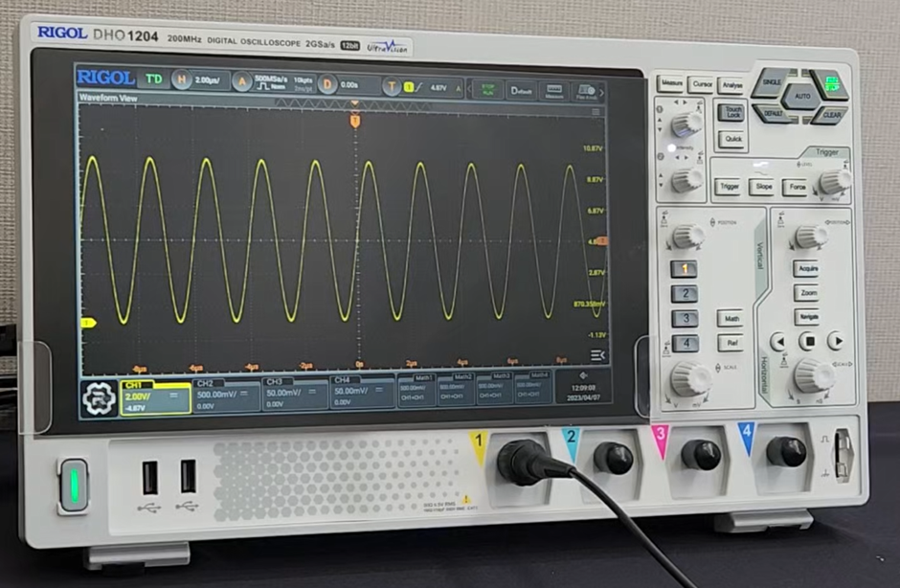Tap the 0.00s delay value
Image resolution: width=900 pixels, height=588 pixels.
[349, 84]
